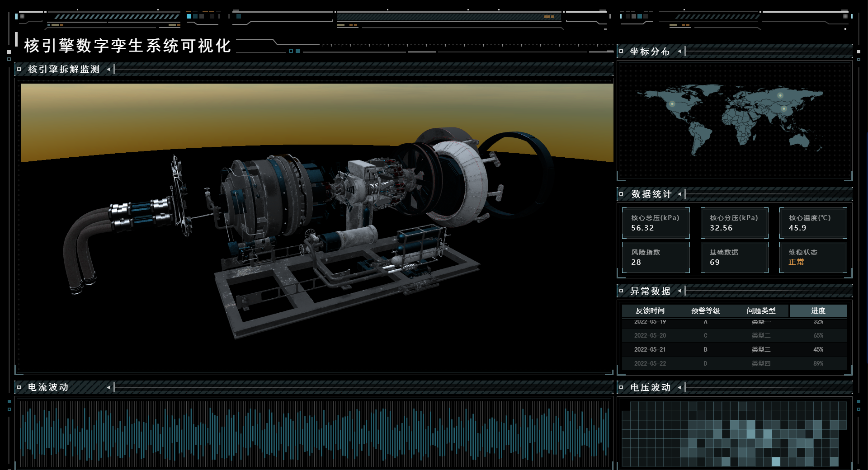Sort the table by the 反馈时间 column header
The height and width of the screenshot is (470, 868).
(650, 311)
